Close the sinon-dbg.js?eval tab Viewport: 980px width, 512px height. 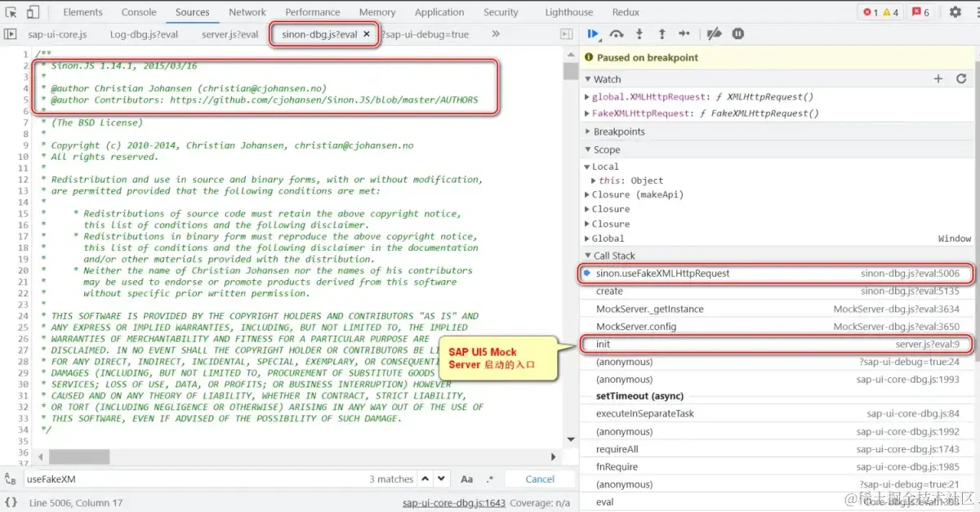(x=367, y=34)
